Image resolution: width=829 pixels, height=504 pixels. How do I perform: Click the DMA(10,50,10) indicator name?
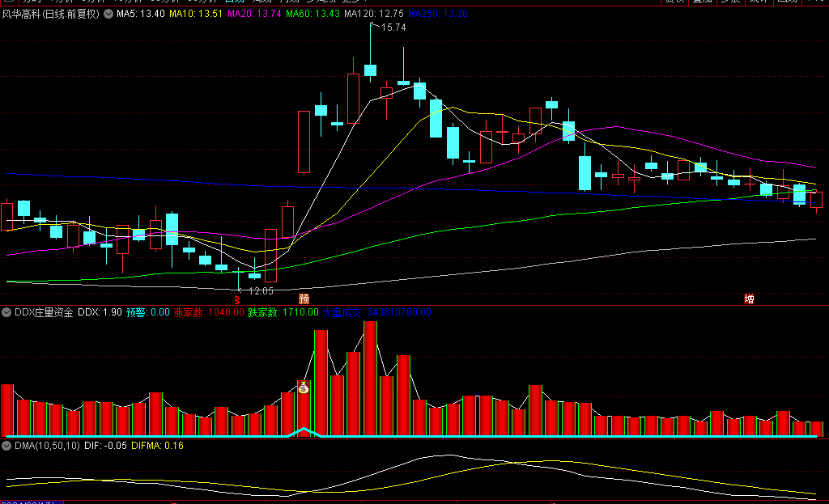coord(47,446)
